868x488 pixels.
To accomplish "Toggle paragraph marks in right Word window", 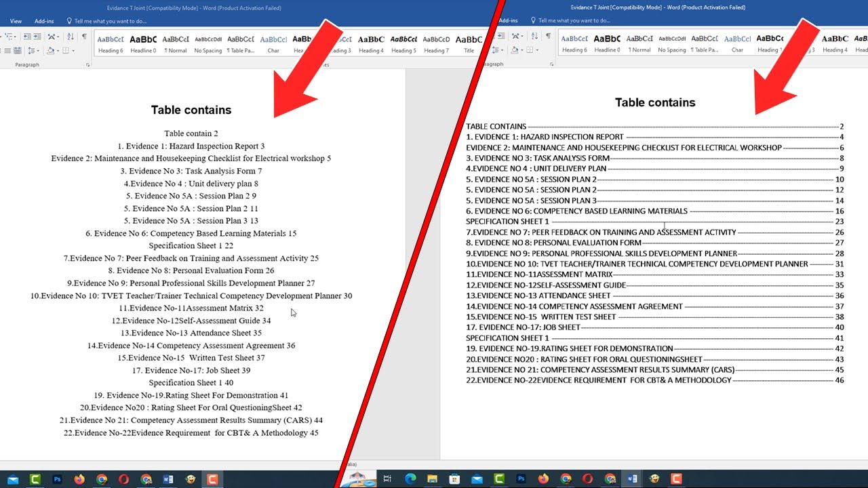I will click(548, 36).
